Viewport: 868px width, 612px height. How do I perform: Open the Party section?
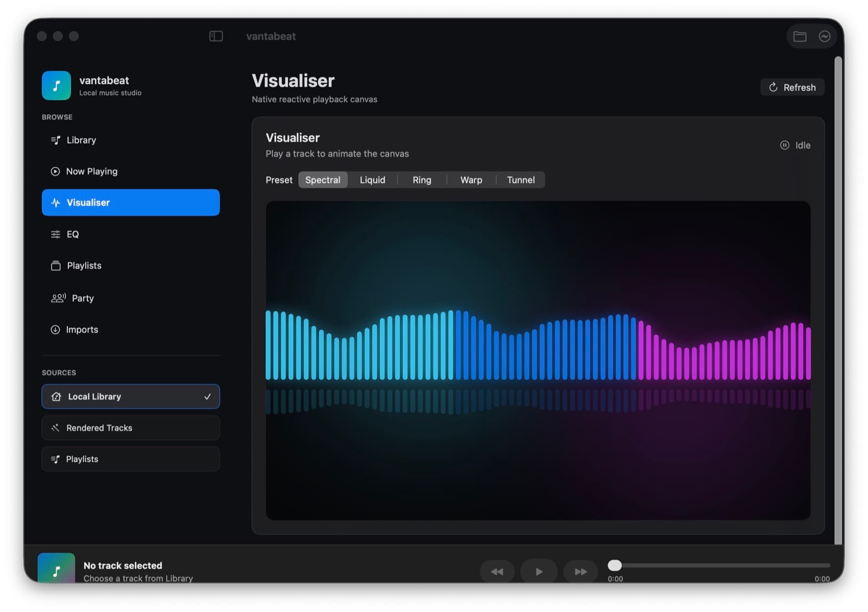(131, 298)
